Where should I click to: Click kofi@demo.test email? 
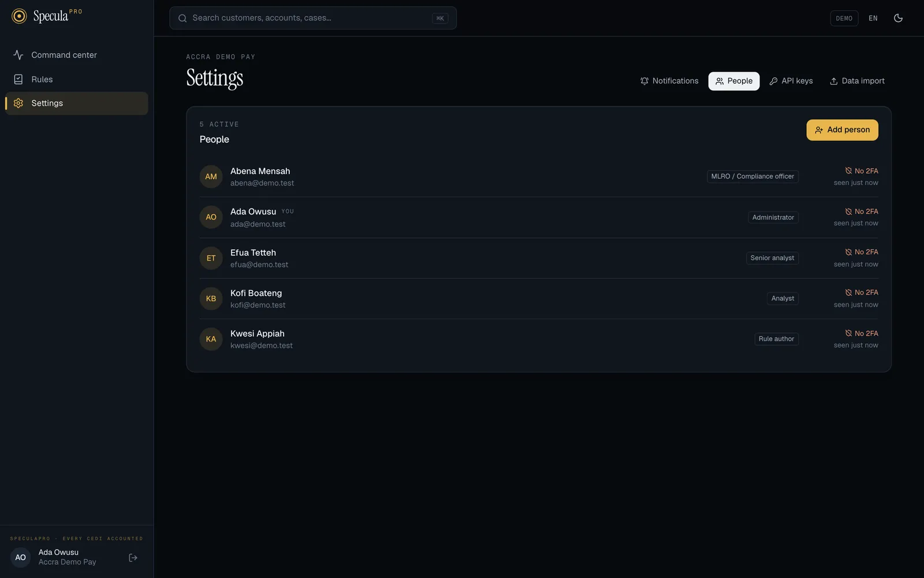click(258, 305)
